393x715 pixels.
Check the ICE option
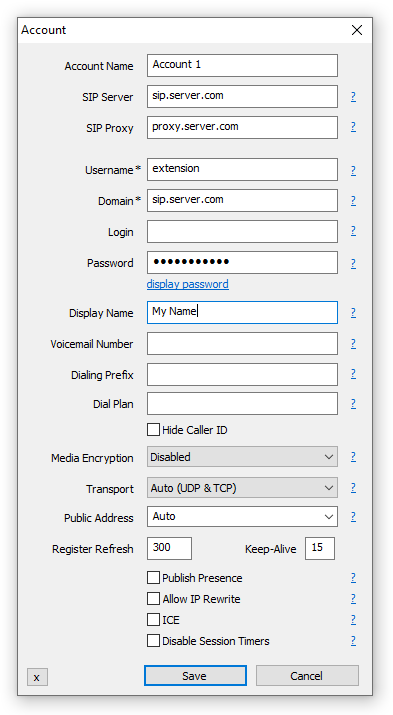(x=154, y=620)
